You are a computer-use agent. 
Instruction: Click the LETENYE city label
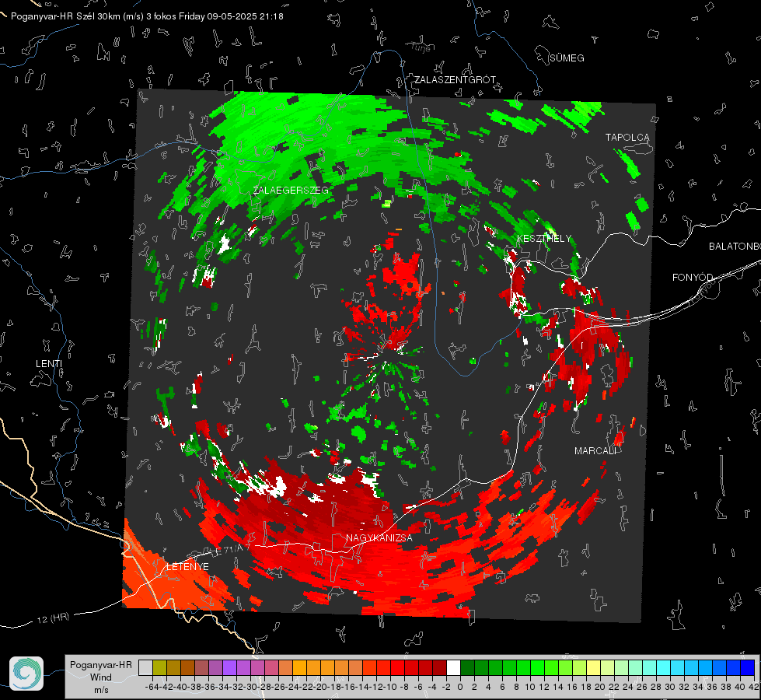click(187, 567)
